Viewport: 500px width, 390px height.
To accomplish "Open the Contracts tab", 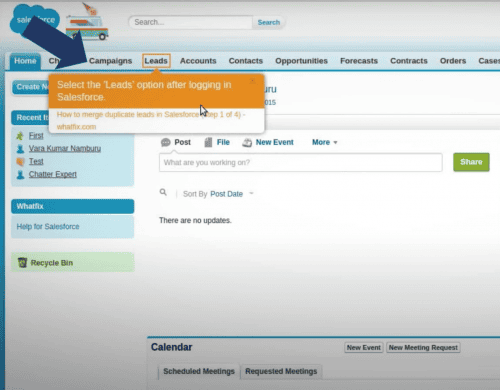I will tap(409, 61).
